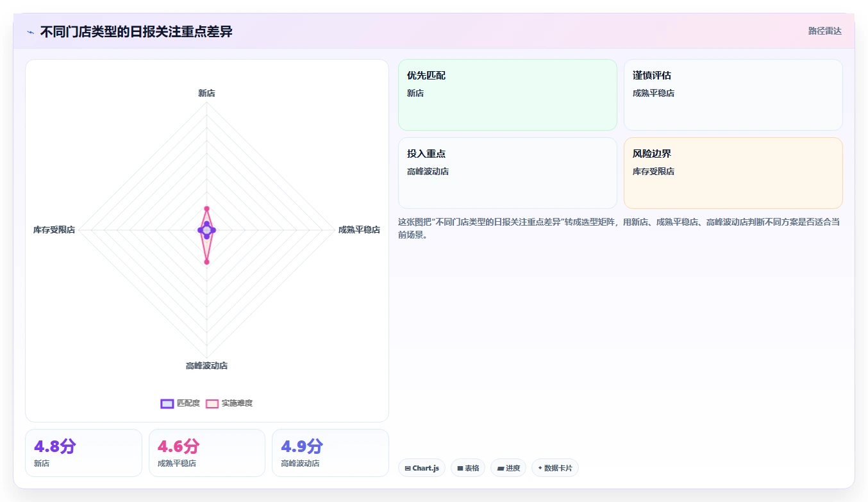Select the Chart.js tag
Image resolution: width=868 pixels, height=502 pixels.
point(422,468)
